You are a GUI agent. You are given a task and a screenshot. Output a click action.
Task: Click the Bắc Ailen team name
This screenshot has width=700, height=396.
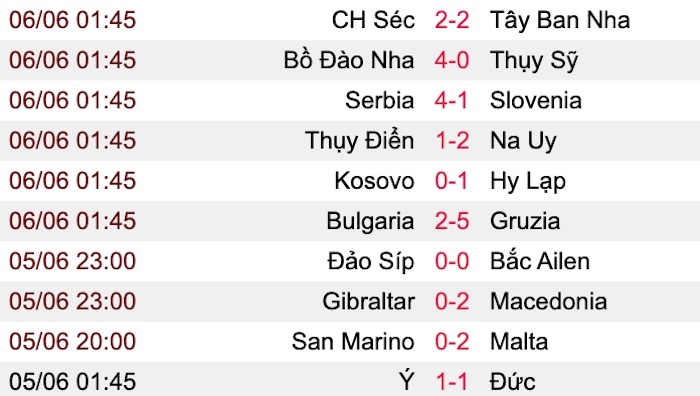[x=540, y=261]
